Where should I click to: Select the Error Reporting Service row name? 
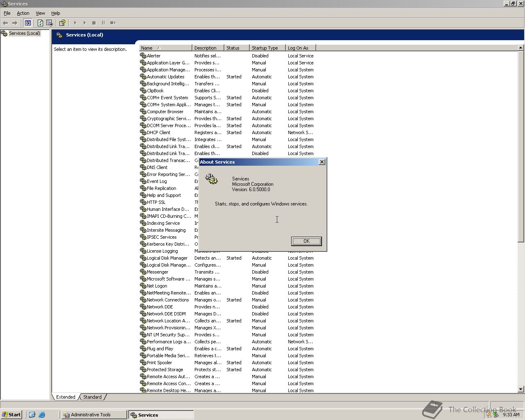pyautogui.click(x=169, y=174)
